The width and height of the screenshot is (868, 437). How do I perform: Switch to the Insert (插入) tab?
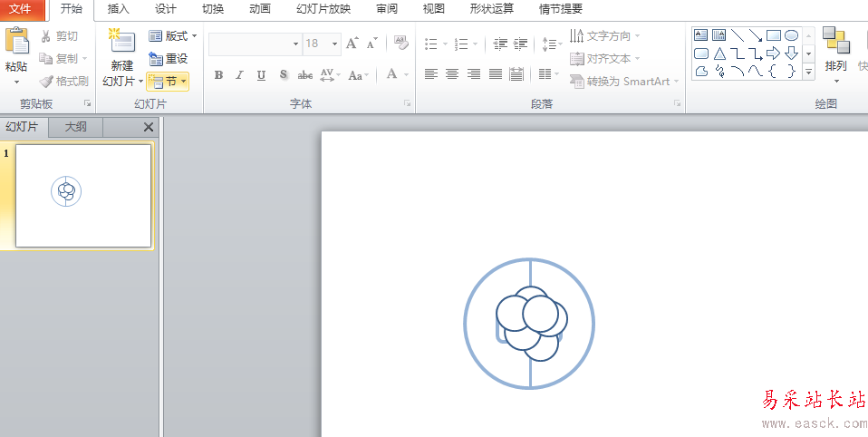pyautogui.click(x=119, y=9)
